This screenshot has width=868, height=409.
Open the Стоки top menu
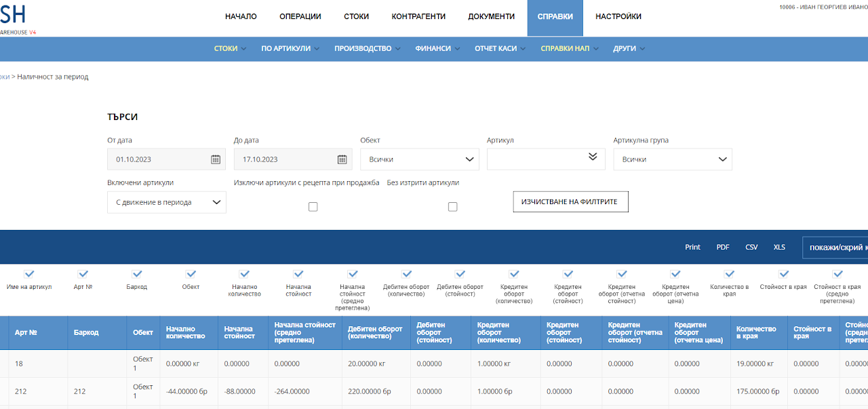click(357, 16)
